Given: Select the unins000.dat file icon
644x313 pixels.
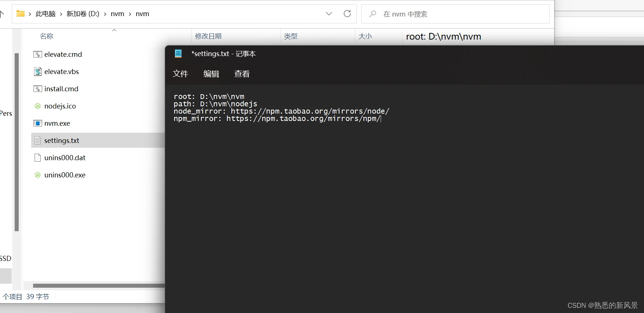Looking at the screenshot, I should pyautogui.click(x=37, y=158).
